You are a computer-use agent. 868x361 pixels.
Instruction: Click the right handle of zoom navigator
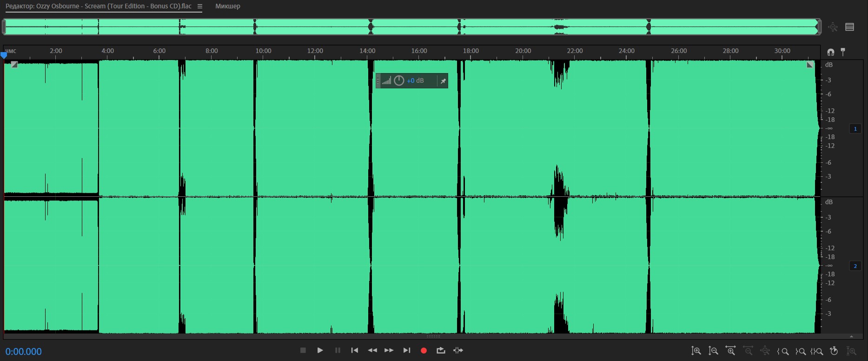(819, 27)
